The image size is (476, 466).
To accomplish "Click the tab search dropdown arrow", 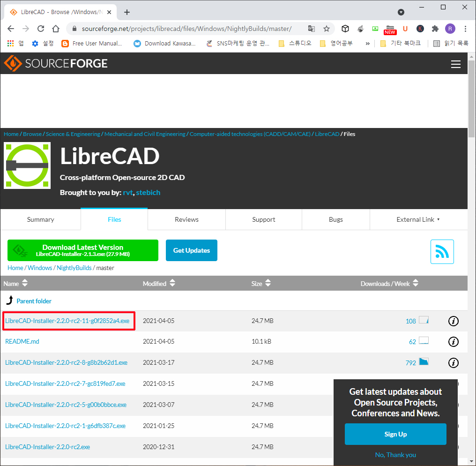I will point(401,12).
